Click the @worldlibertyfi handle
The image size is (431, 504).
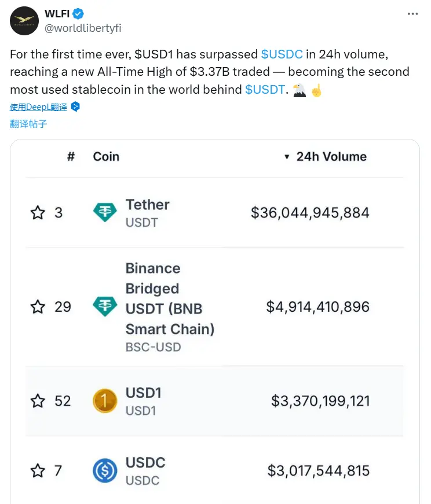click(83, 28)
